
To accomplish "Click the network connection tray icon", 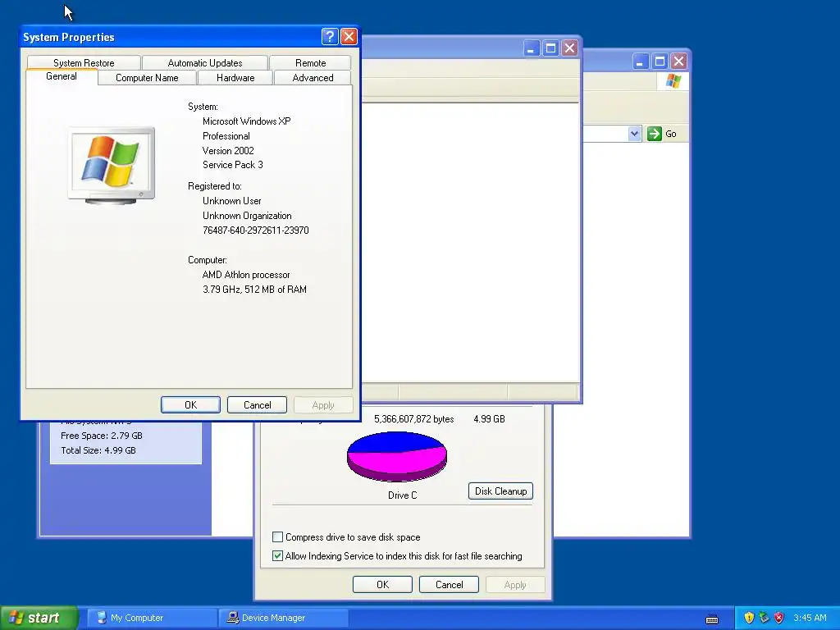I will pyautogui.click(x=764, y=618).
